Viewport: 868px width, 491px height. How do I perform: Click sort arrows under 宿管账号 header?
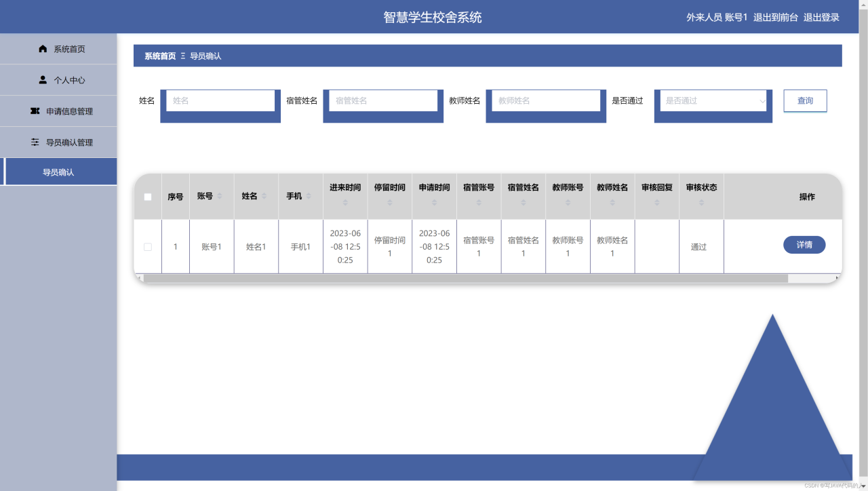click(479, 203)
